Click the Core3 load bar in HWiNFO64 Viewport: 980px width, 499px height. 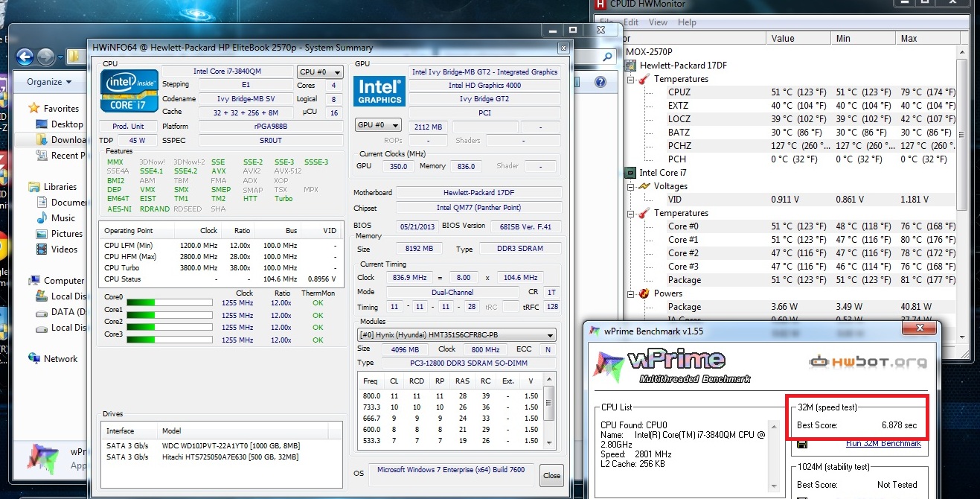tap(168, 340)
